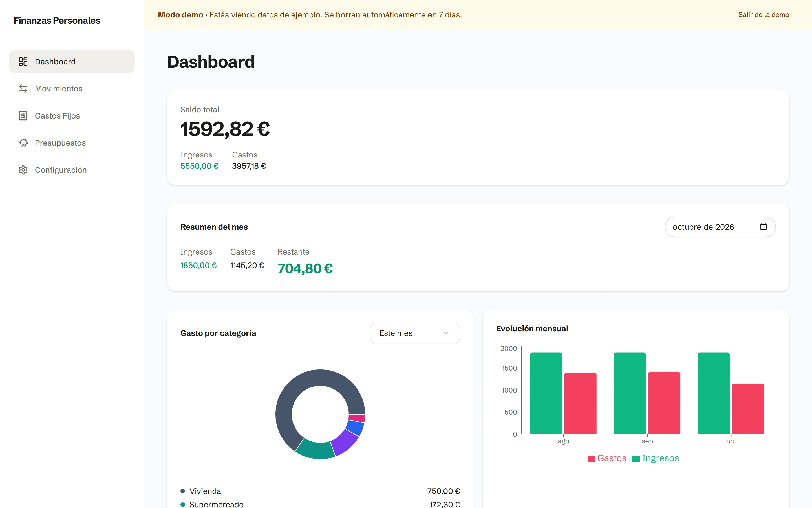Click the Presupuestos piggy bank icon
Viewport: 812px width, 508px height.
[x=23, y=143]
